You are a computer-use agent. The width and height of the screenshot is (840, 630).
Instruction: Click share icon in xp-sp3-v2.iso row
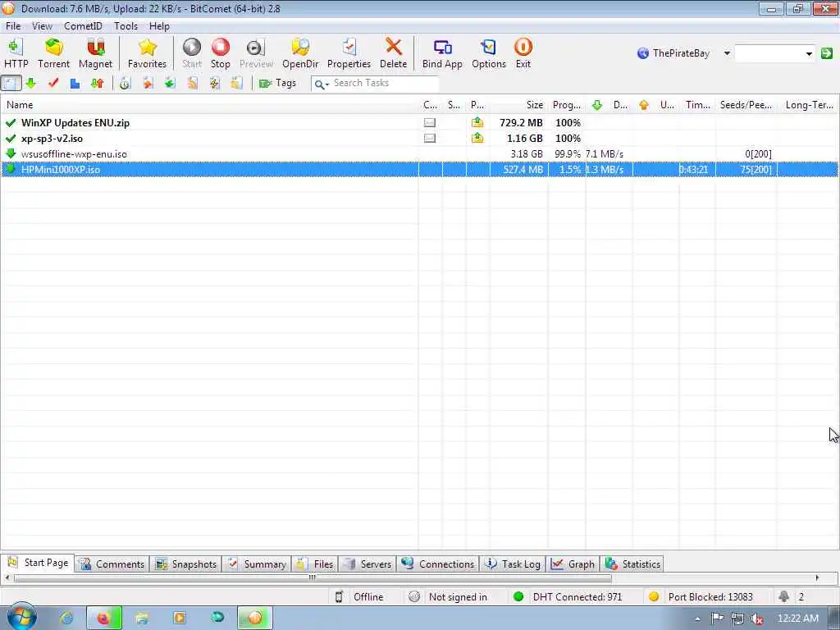coord(477,138)
